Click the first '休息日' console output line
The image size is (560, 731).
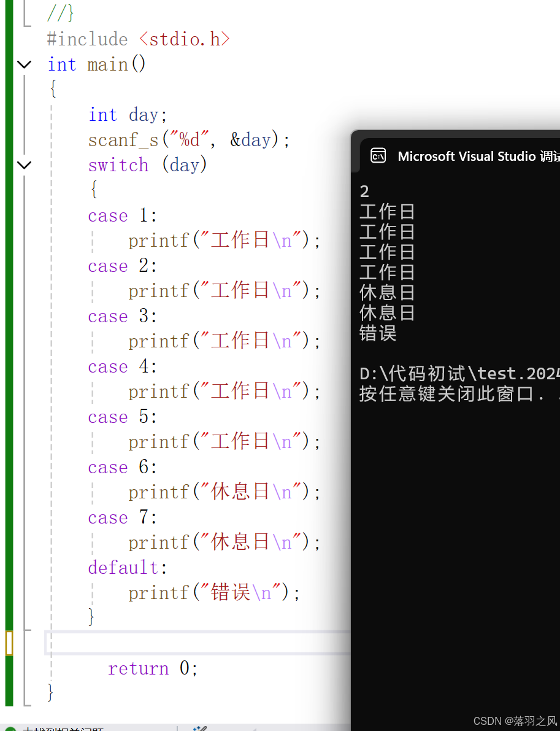(x=387, y=293)
